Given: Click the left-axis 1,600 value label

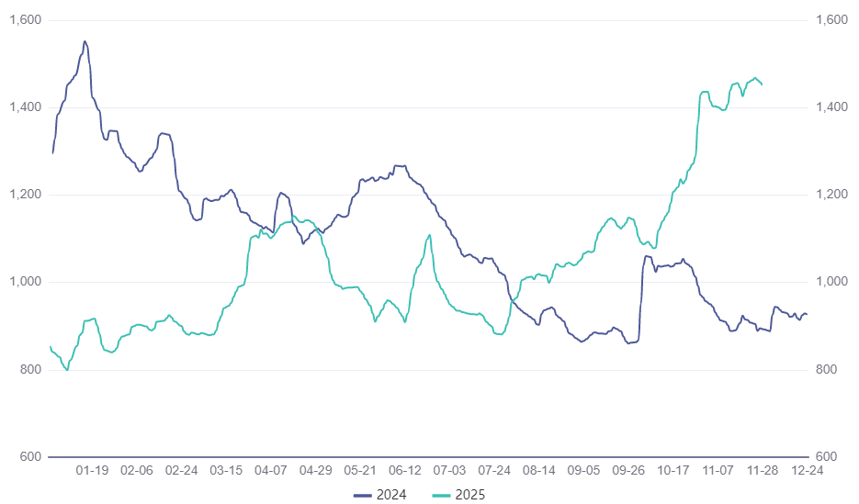Looking at the screenshot, I should point(25,20).
